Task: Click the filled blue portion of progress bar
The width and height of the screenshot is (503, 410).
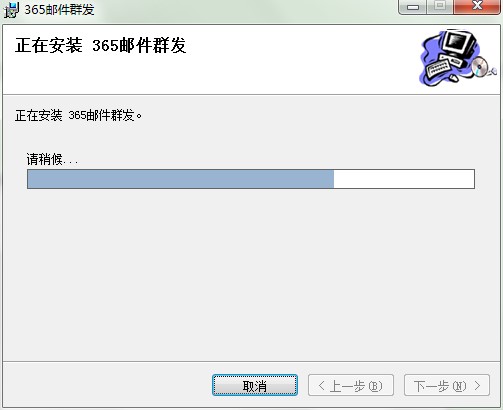Action: point(181,179)
